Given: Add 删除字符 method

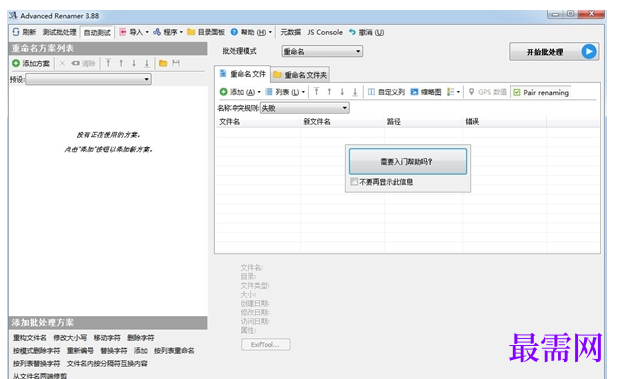Looking at the screenshot, I should 141,338.
